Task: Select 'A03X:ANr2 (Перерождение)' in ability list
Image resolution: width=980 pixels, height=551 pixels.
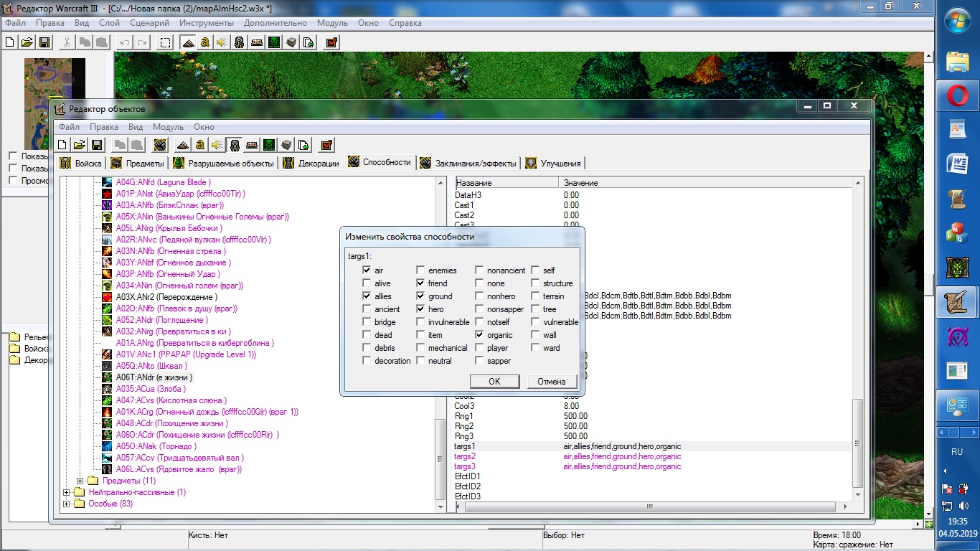Action: [166, 297]
